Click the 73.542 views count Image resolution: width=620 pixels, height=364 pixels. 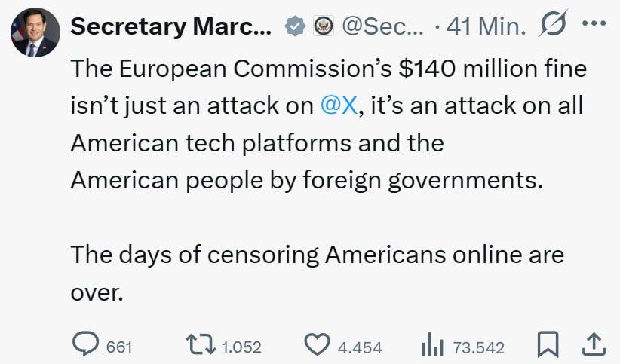tap(478, 347)
